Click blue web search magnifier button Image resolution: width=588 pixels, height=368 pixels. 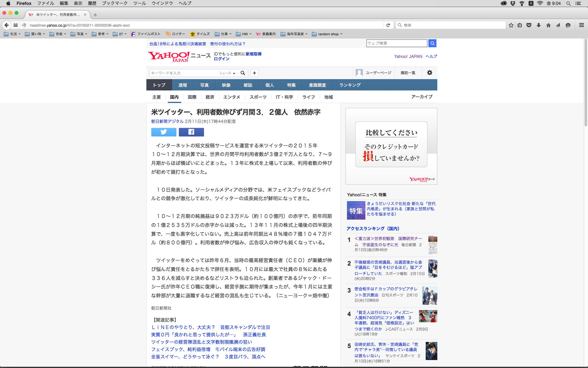[x=432, y=43]
